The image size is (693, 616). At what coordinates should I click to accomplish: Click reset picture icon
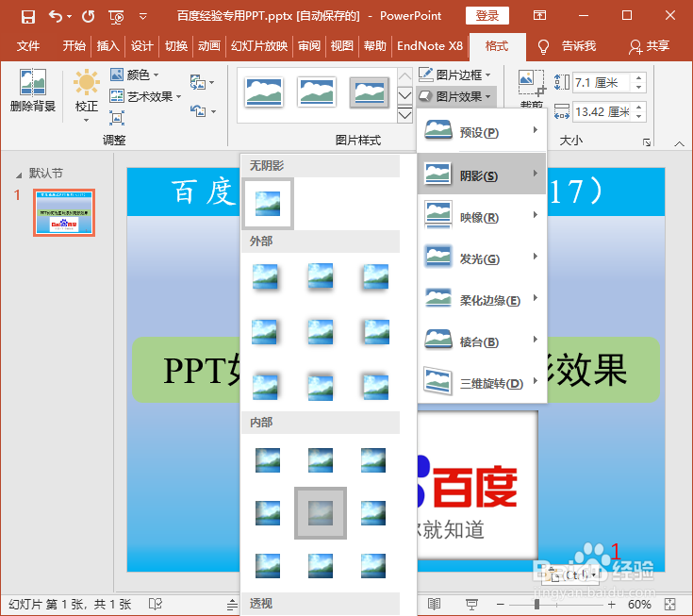203,111
